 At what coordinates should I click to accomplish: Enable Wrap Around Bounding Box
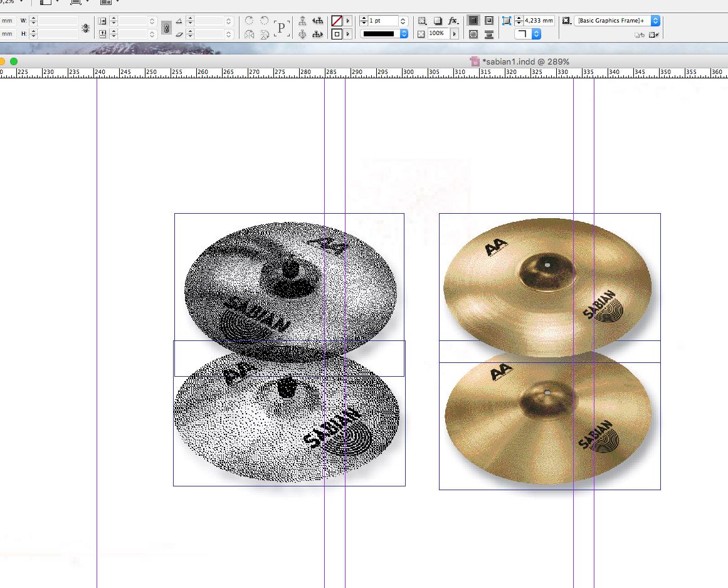(x=489, y=21)
